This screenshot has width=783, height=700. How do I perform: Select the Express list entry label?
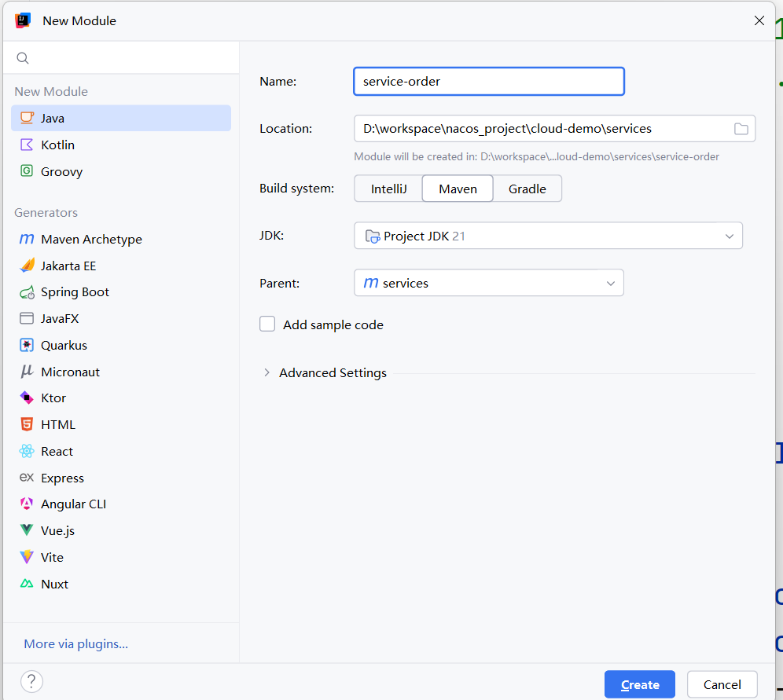coord(62,478)
